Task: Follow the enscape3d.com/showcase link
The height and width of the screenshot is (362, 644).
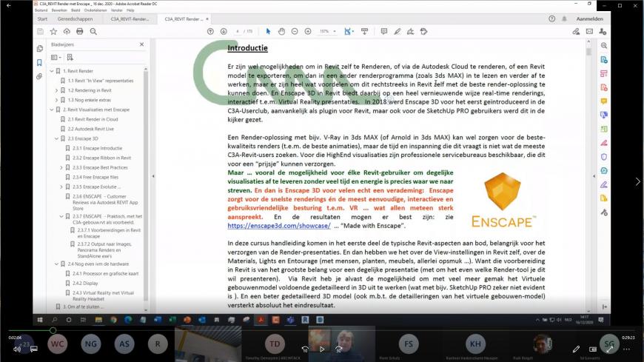Action: pos(279,226)
